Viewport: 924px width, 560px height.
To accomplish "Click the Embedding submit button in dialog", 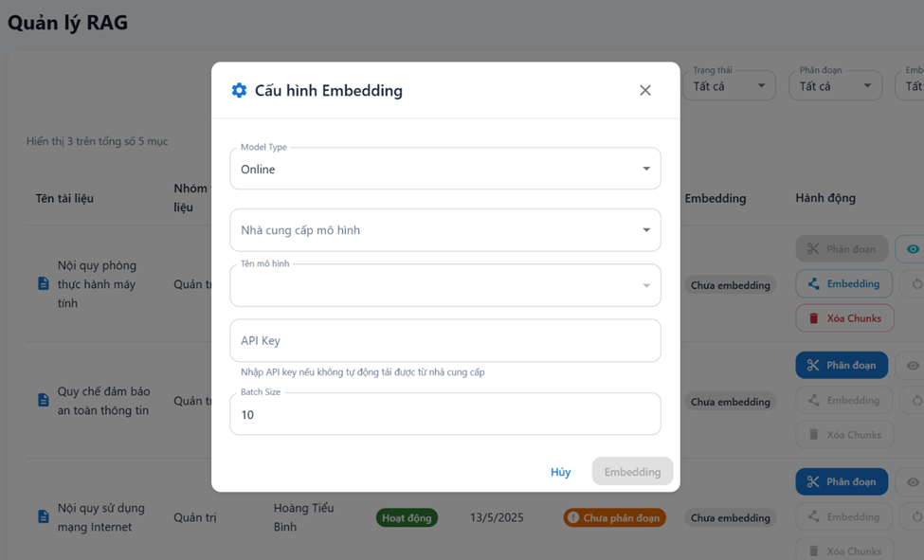I will (x=632, y=472).
